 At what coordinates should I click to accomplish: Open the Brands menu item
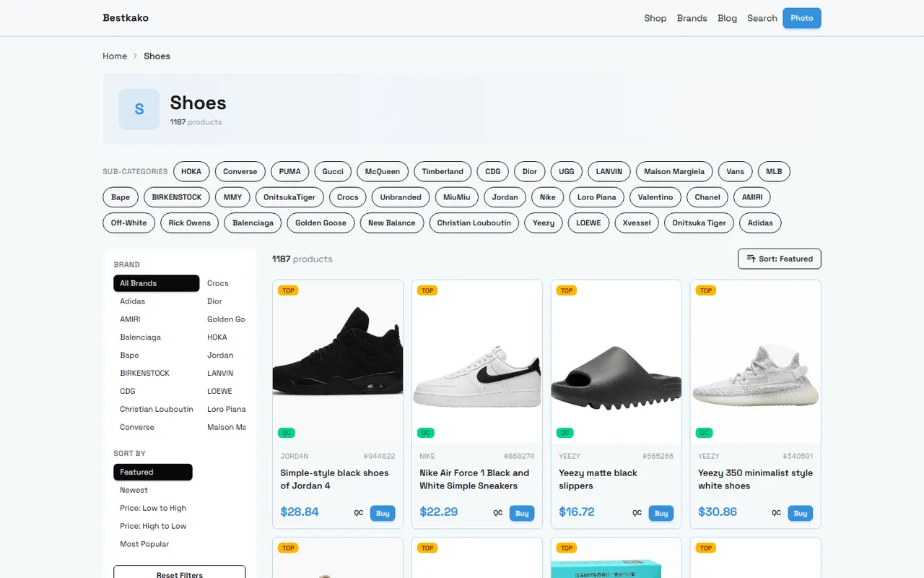coord(692,18)
